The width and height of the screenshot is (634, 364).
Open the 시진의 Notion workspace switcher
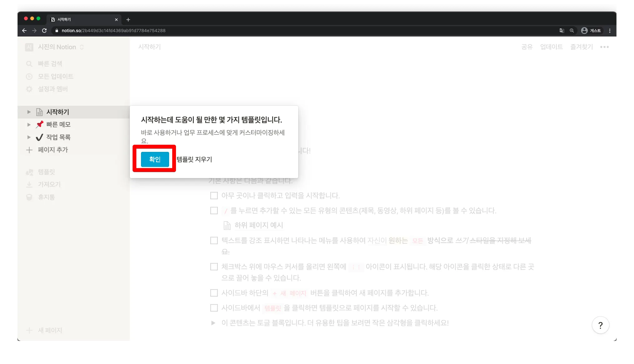tap(57, 47)
